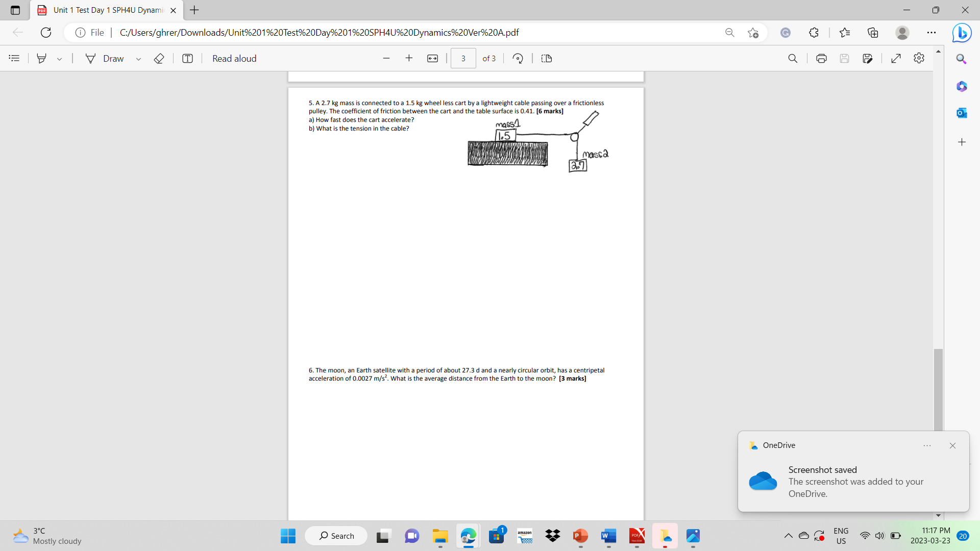The image size is (980, 551).
Task: Search within the PDF document
Action: point(793,58)
